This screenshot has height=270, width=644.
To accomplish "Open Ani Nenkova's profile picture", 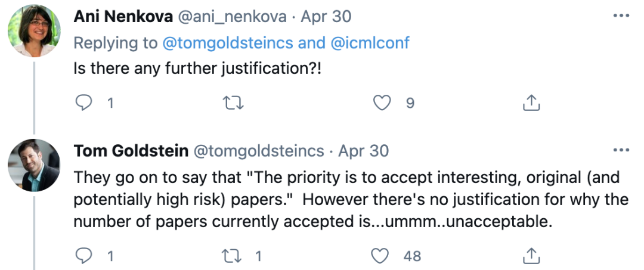I will coord(33,30).
